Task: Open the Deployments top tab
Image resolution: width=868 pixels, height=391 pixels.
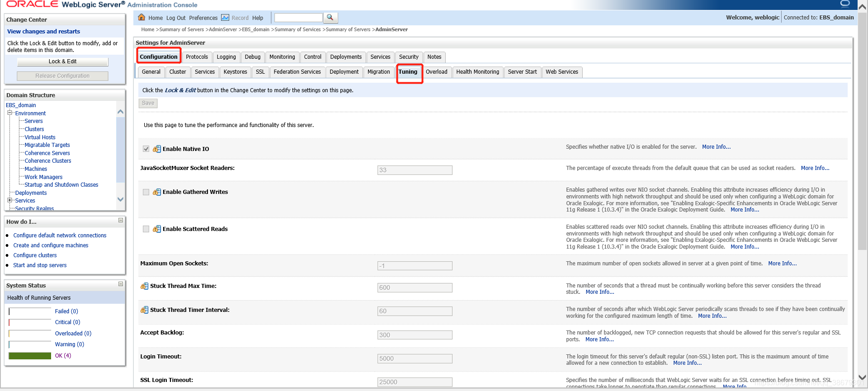Action: pyautogui.click(x=346, y=57)
